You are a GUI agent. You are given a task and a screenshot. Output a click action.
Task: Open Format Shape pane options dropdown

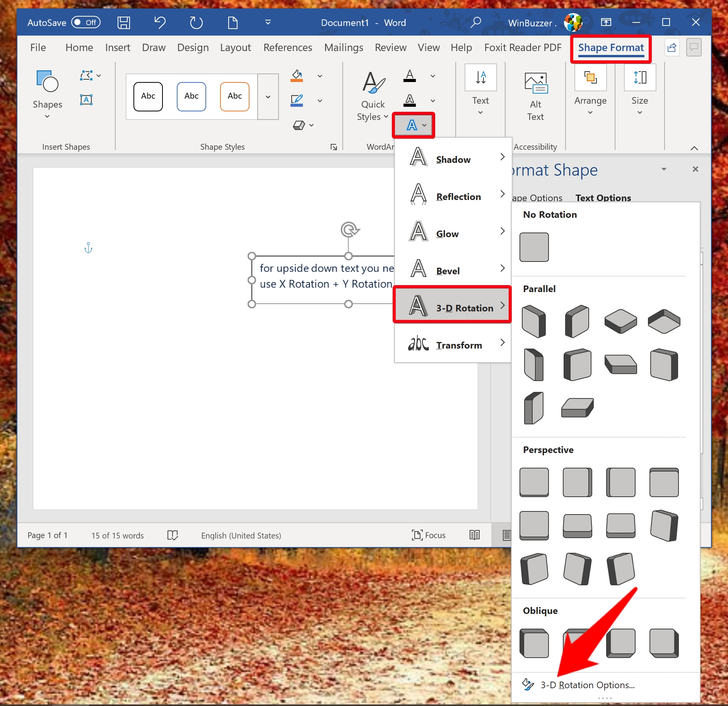tap(664, 169)
